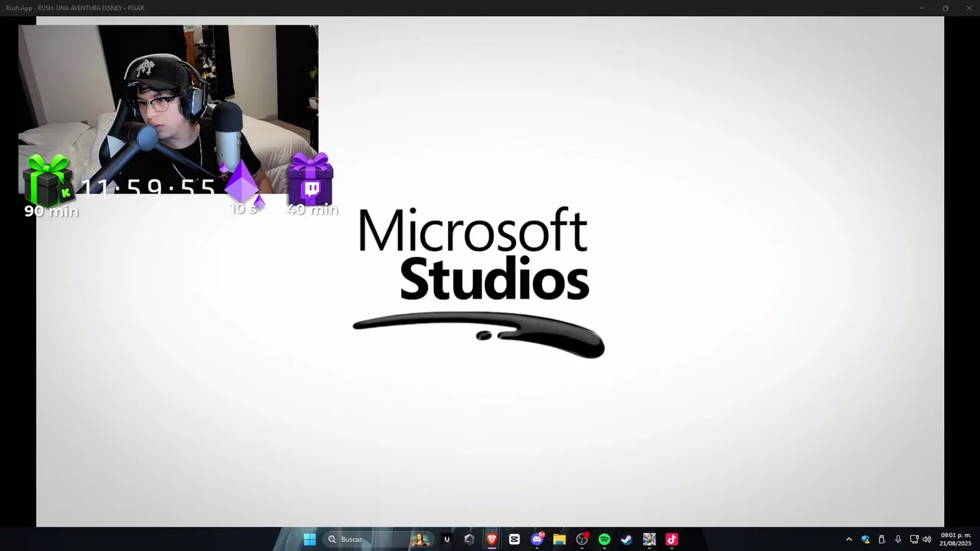Open the volume speaker tray icon
The height and width of the screenshot is (551, 980).
pyautogui.click(x=927, y=540)
